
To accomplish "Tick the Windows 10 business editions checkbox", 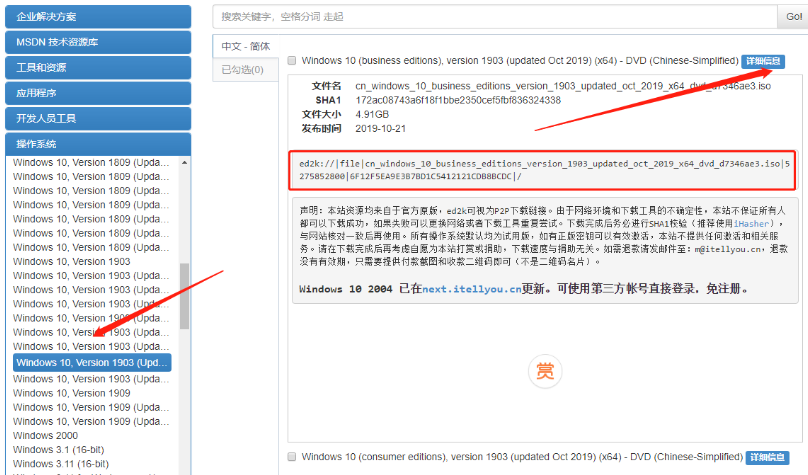I will pyautogui.click(x=292, y=61).
